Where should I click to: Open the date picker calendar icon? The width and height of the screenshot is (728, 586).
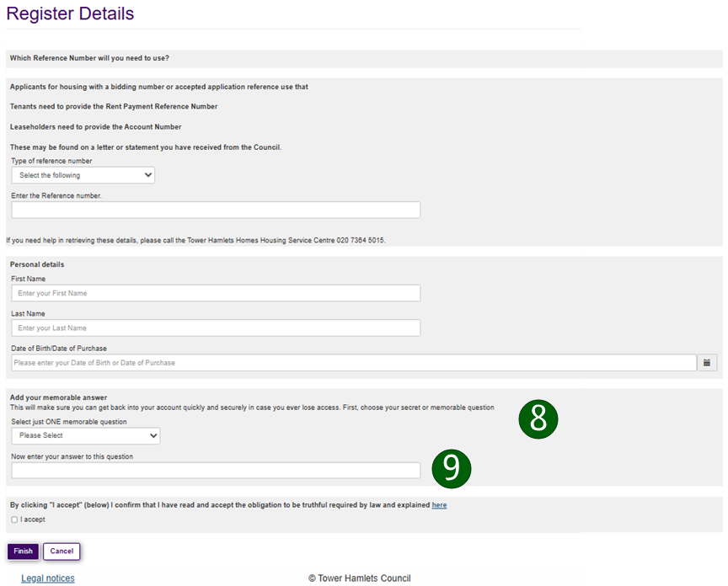707,361
